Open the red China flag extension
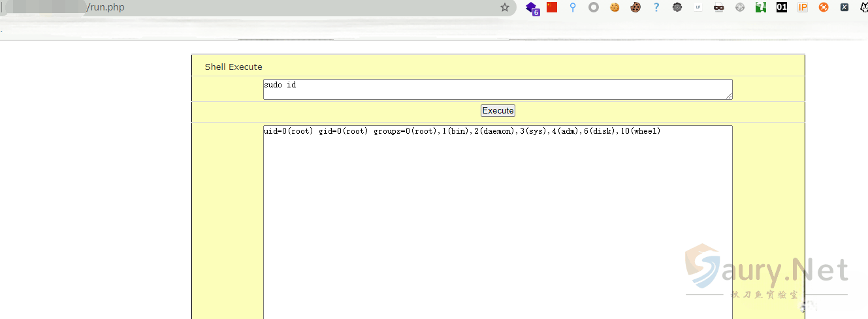 [x=552, y=7]
